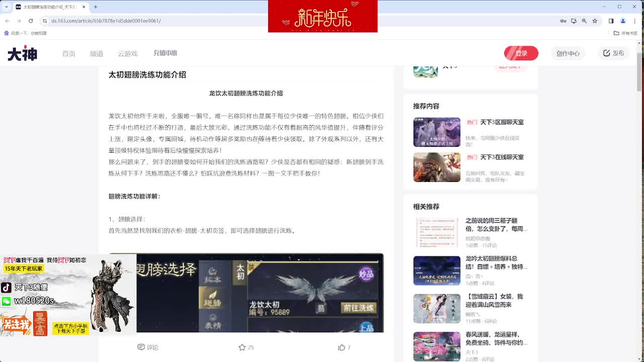Open 天下3在线聊天室 recommended title

502,157
